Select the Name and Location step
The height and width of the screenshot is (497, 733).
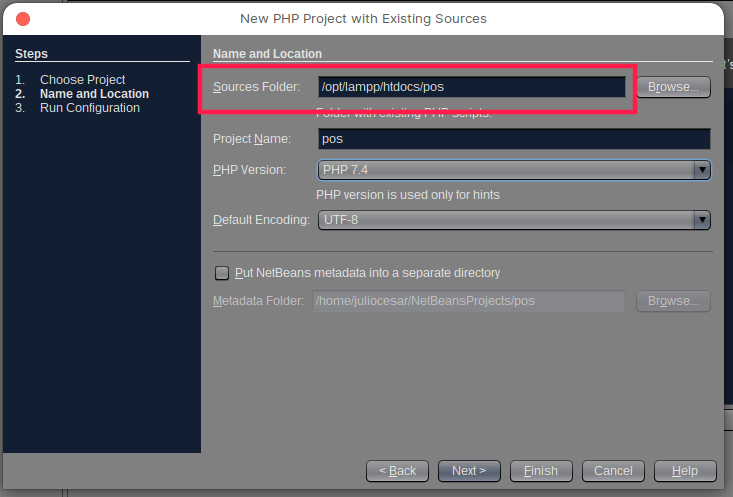coord(94,94)
